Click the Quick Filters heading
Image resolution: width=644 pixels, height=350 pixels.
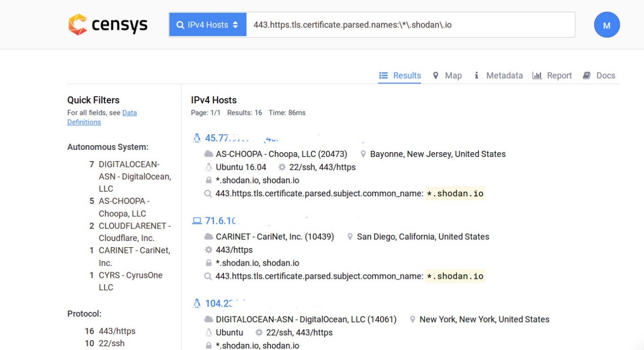click(93, 100)
